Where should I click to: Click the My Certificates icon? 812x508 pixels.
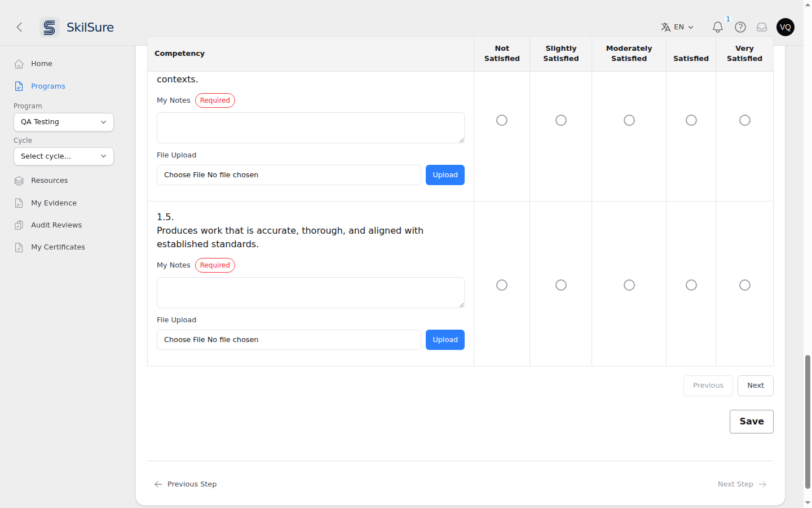tap(19, 247)
